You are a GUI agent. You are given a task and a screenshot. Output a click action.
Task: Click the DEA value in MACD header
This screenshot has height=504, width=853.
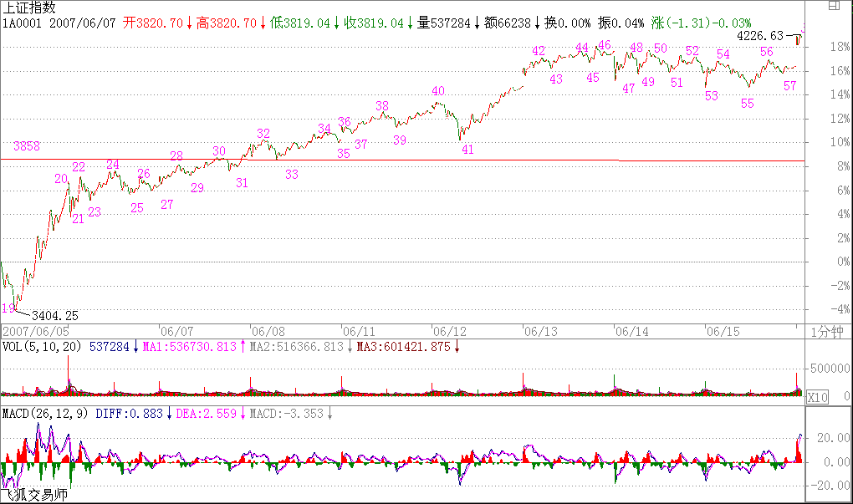[x=207, y=413]
